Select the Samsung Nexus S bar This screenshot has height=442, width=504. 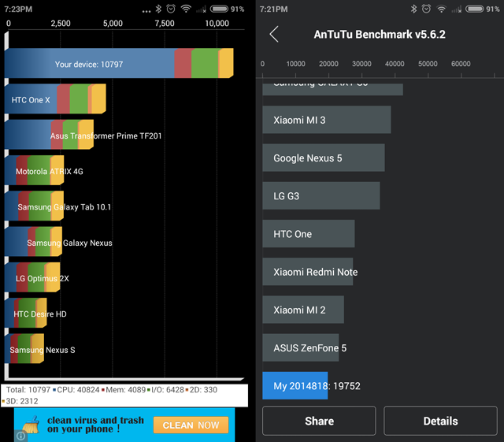tap(24, 349)
